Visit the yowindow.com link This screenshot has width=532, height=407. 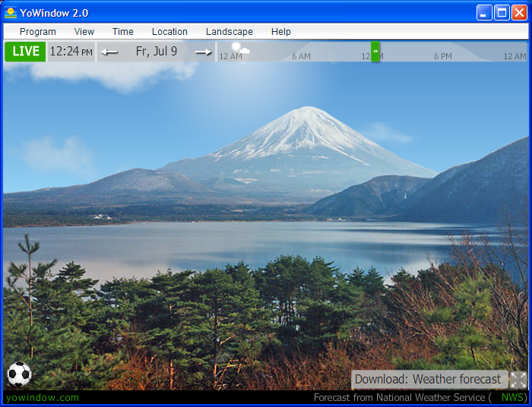[x=43, y=397]
